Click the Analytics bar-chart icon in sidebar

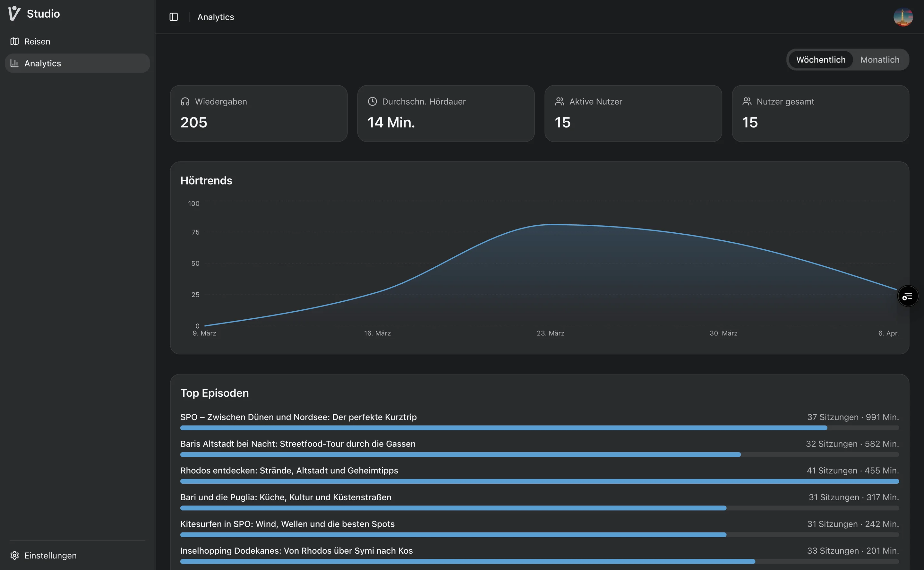coord(14,63)
